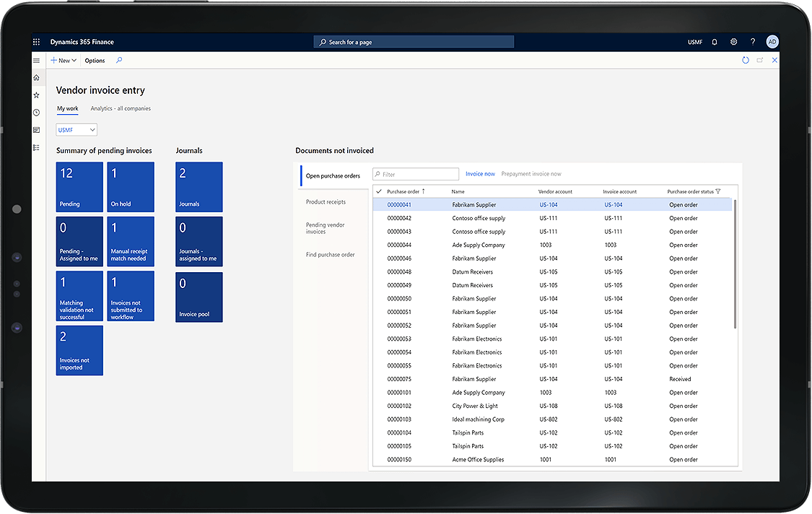This screenshot has height=514, width=812.
Task: Click the help question mark icon
Action: tap(753, 43)
